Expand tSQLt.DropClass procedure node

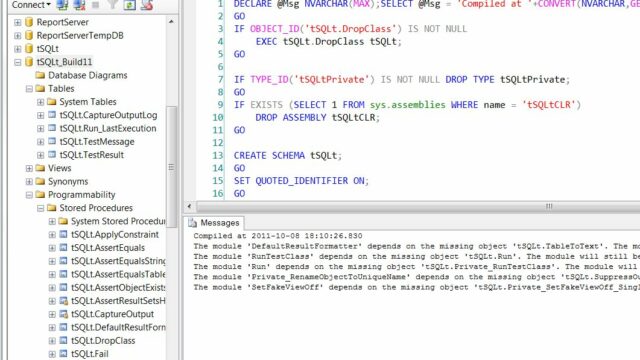(52, 340)
